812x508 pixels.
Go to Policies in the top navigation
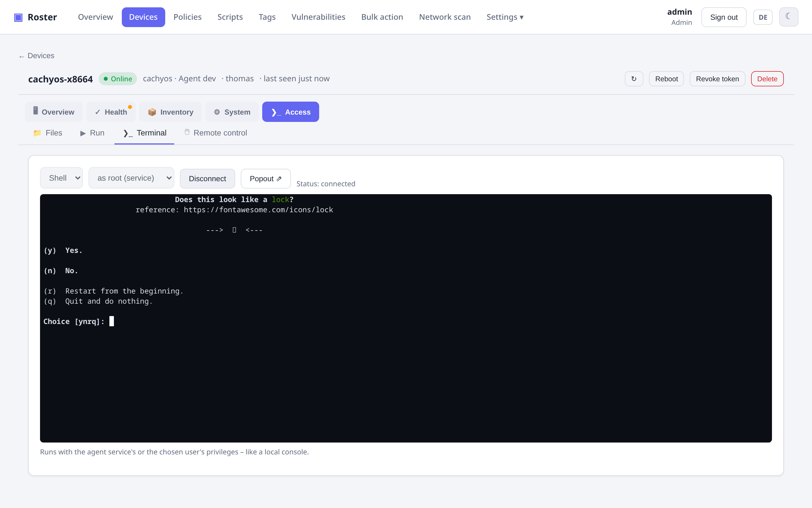click(187, 17)
